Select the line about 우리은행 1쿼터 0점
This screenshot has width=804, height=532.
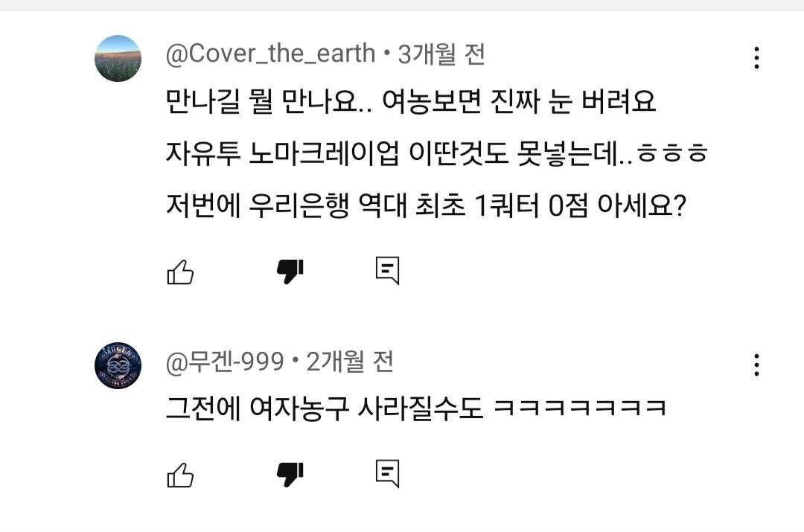coord(426,205)
